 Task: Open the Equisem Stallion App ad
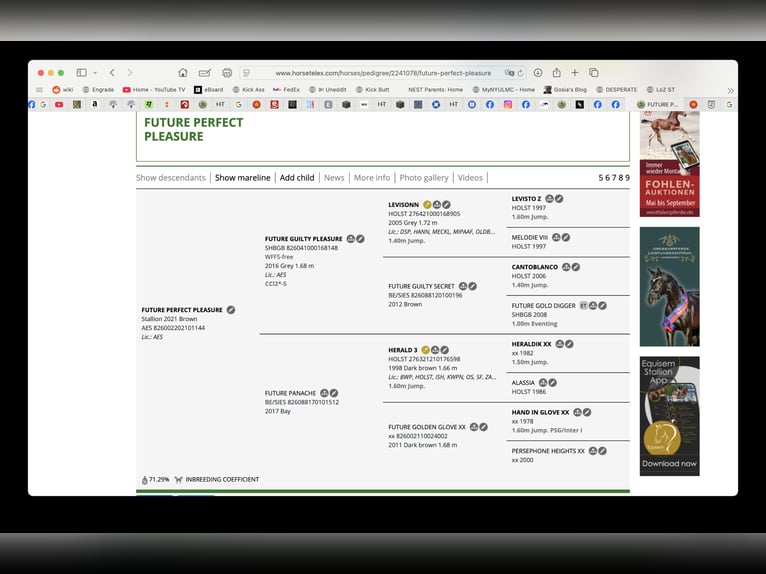click(x=669, y=415)
